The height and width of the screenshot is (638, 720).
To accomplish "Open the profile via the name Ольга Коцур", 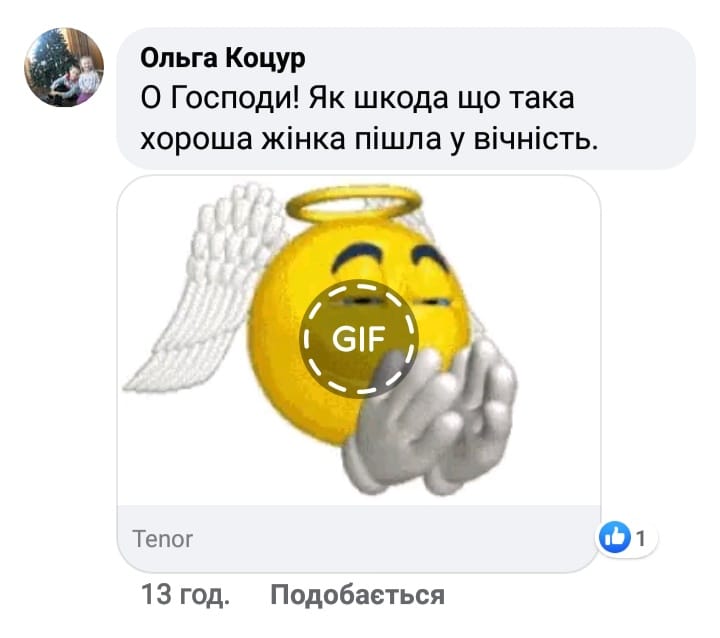I will pos(223,59).
